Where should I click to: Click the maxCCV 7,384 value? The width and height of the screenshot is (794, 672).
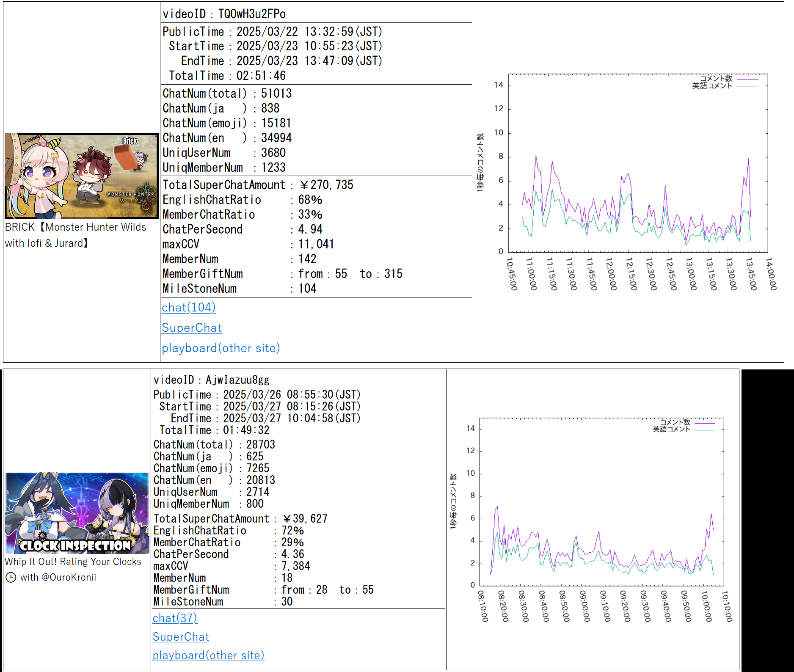pos(295,566)
